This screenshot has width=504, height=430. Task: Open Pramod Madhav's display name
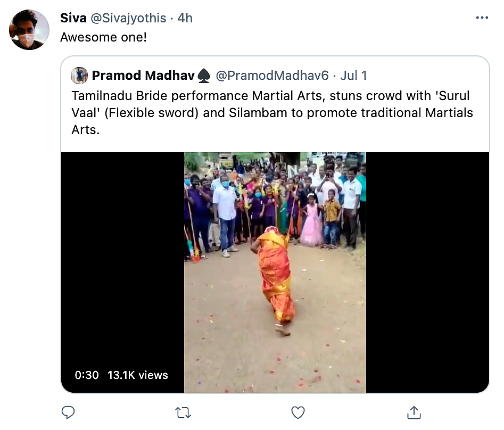143,76
